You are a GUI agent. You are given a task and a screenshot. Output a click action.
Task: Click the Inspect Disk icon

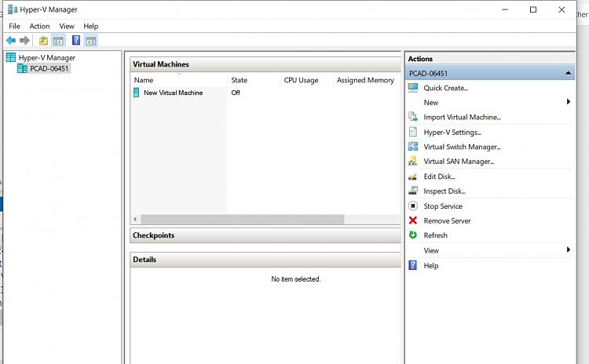click(413, 191)
